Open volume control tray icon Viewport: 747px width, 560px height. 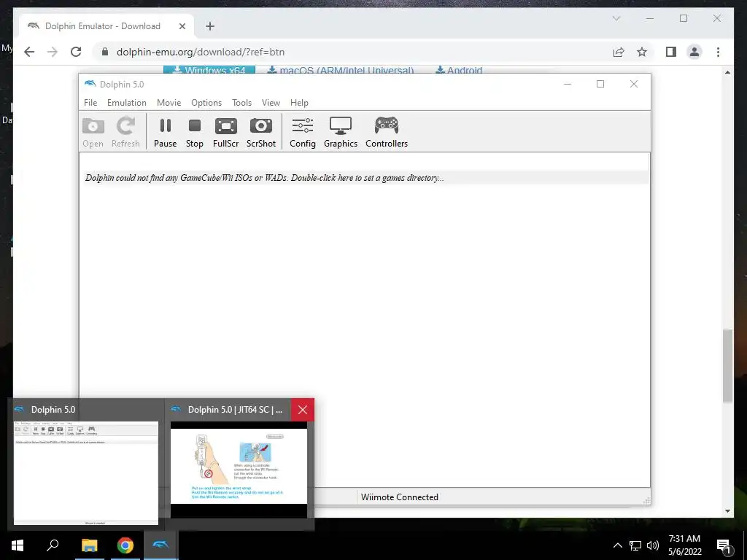coord(653,545)
